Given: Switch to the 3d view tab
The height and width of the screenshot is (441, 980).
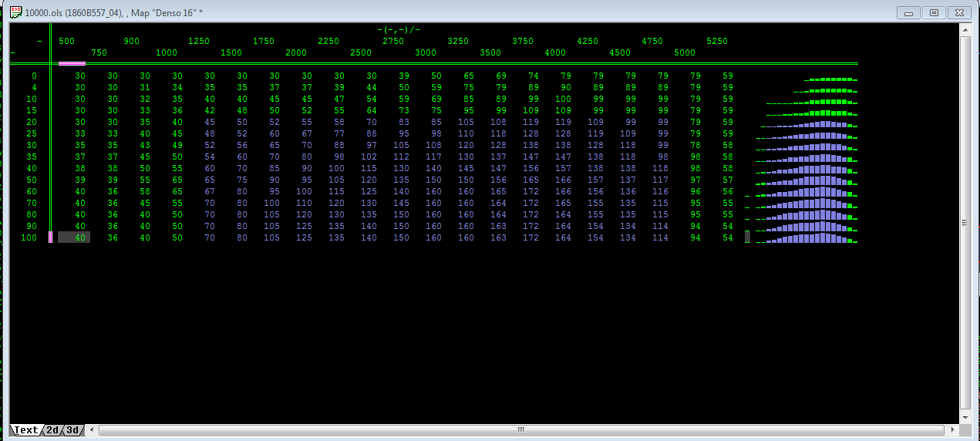Looking at the screenshot, I should [x=72, y=430].
